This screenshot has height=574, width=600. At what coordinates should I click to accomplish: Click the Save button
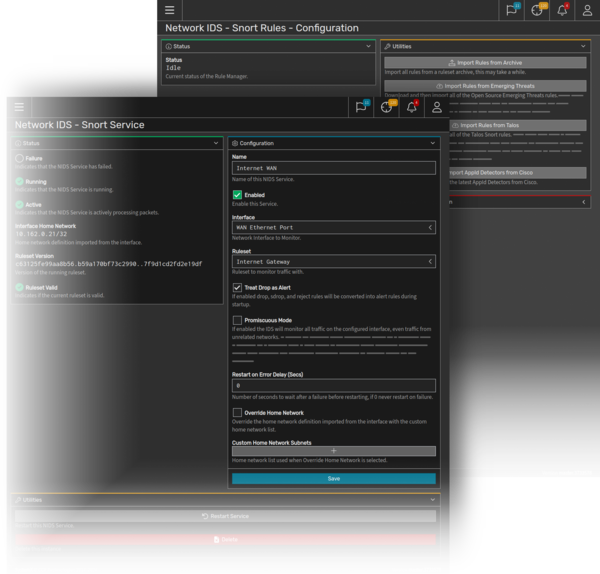(333, 479)
